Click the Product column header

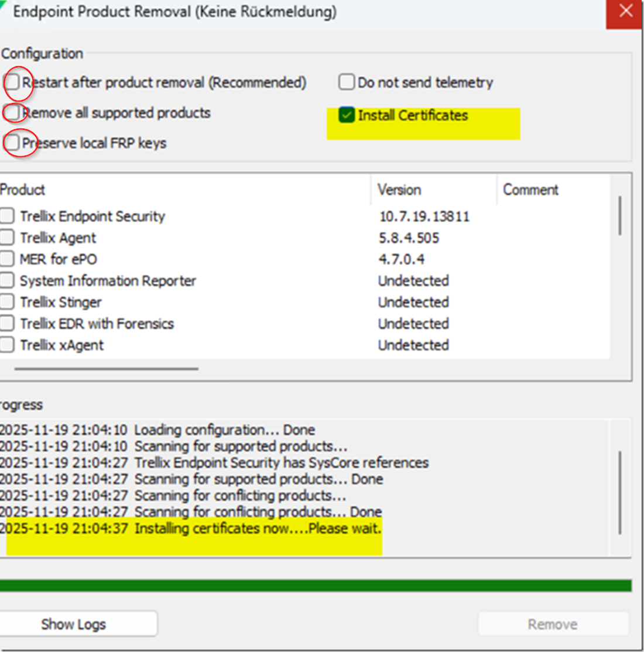[x=23, y=190]
